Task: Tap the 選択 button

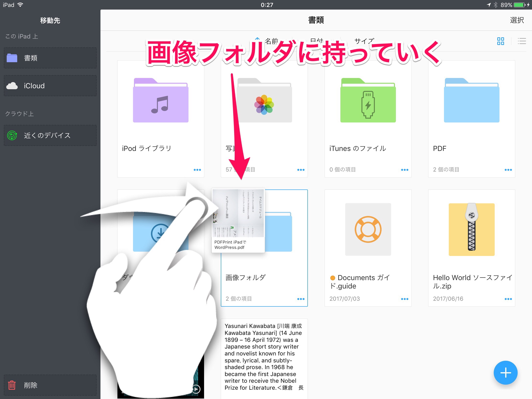Action: click(517, 20)
